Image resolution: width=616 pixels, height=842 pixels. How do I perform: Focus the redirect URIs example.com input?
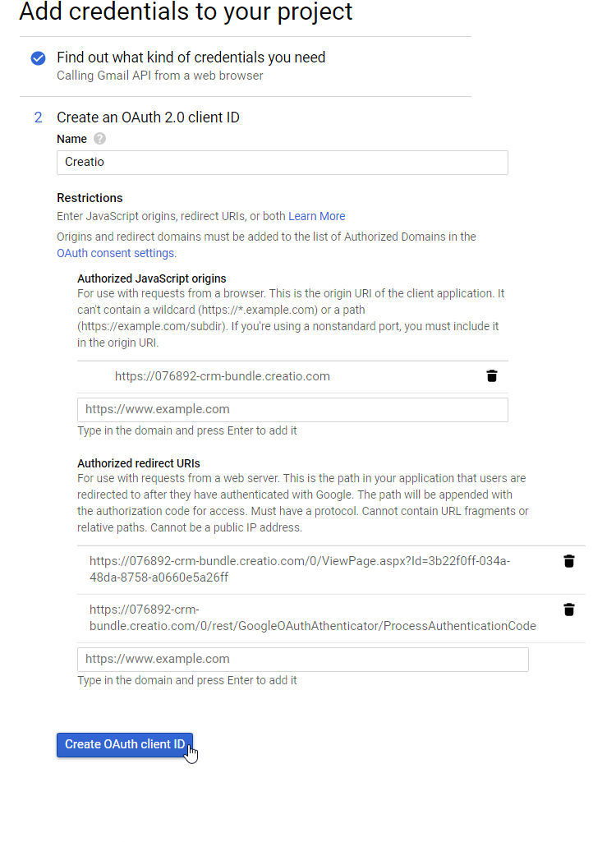(x=302, y=659)
